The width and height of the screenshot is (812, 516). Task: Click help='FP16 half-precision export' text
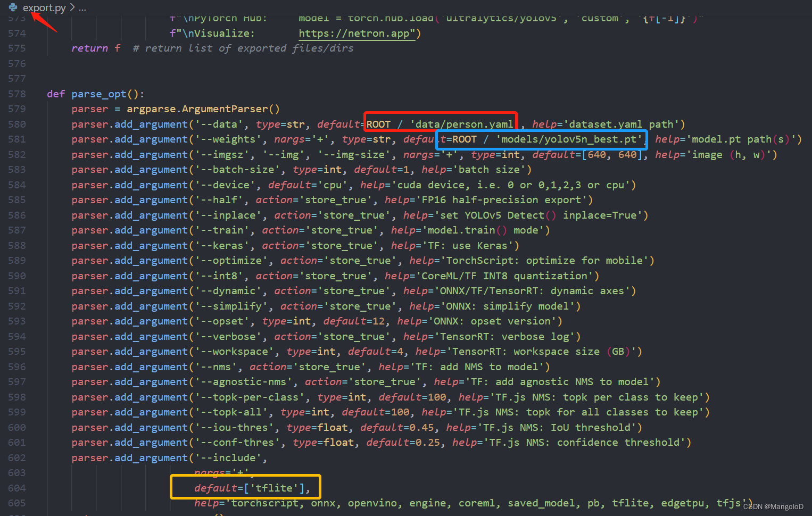(486, 200)
